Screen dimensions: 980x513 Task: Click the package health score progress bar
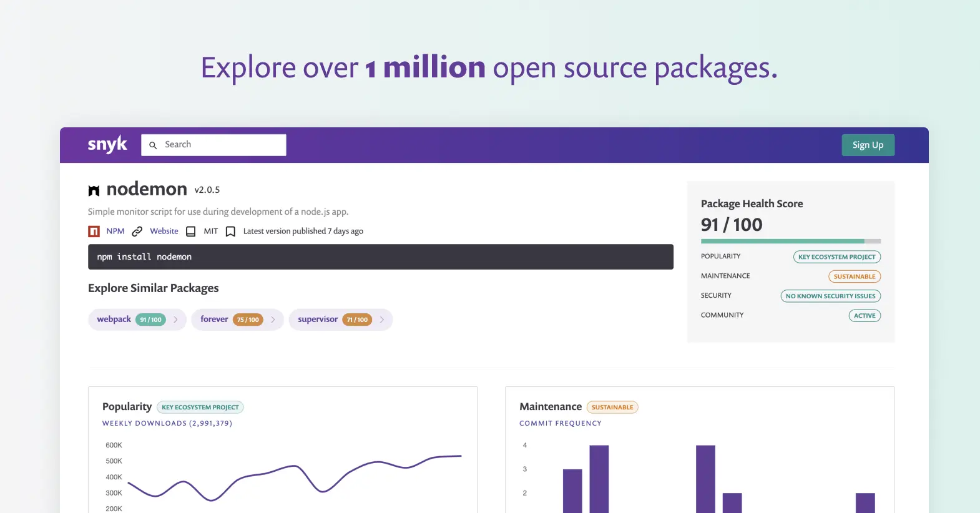790,241
